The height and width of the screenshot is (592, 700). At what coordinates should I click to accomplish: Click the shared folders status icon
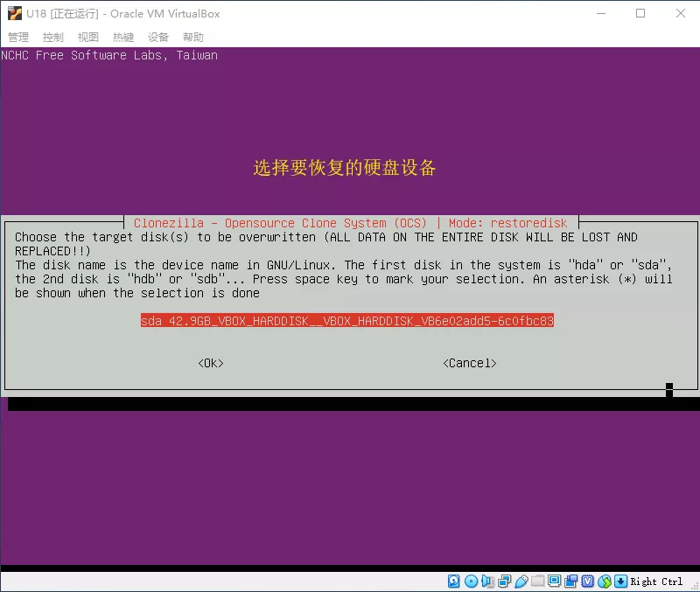[538, 582]
